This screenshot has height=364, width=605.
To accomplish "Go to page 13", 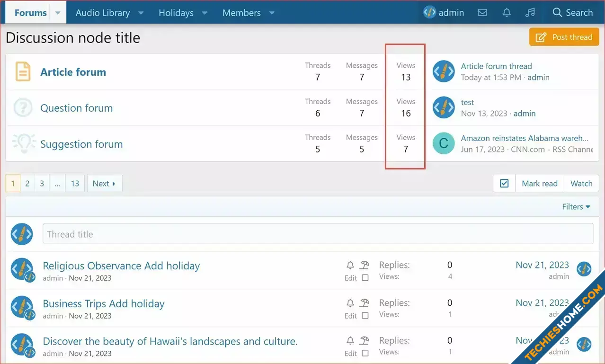I will pyautogui.click(x=75, y=183).
